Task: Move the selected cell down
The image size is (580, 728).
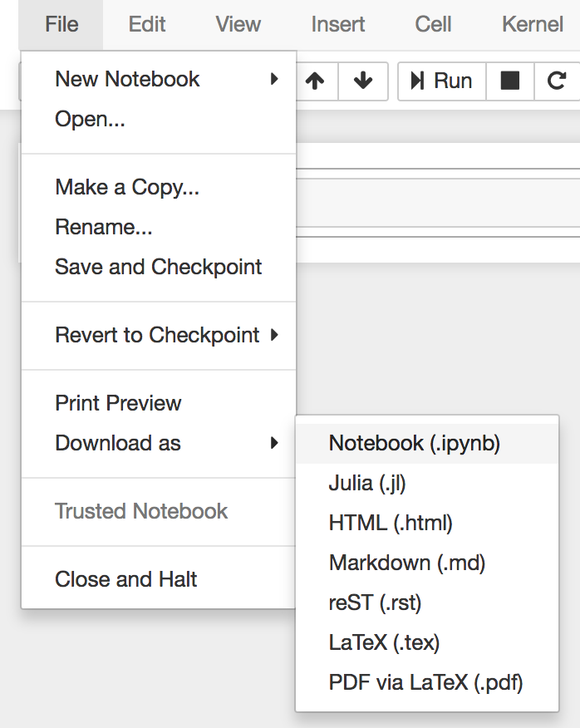Action: [363, 81]
